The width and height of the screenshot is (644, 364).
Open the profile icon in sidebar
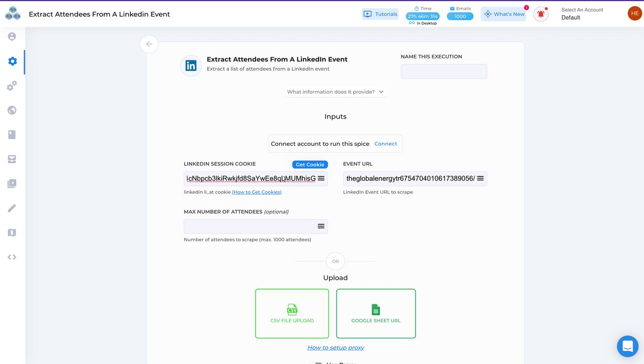12,37
